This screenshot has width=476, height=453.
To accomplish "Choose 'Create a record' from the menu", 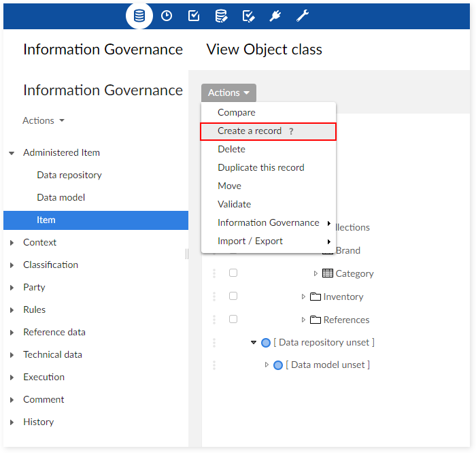I will click(250, 131).
